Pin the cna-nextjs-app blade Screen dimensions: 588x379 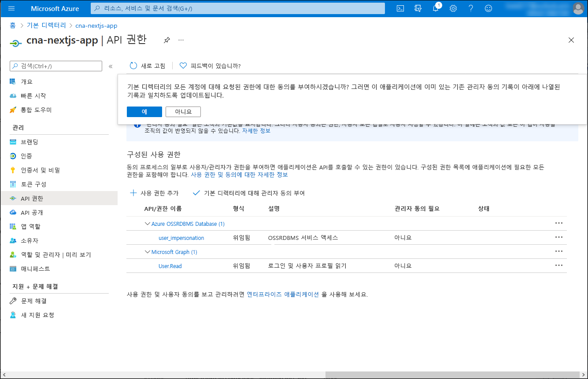(x=166, y=40)
